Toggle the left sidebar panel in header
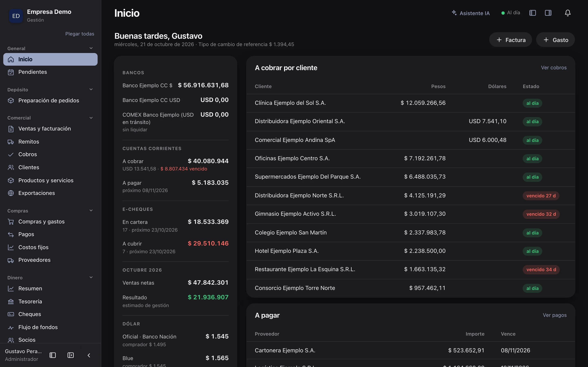Screen dimensions: 588x367 coord(532,13)
